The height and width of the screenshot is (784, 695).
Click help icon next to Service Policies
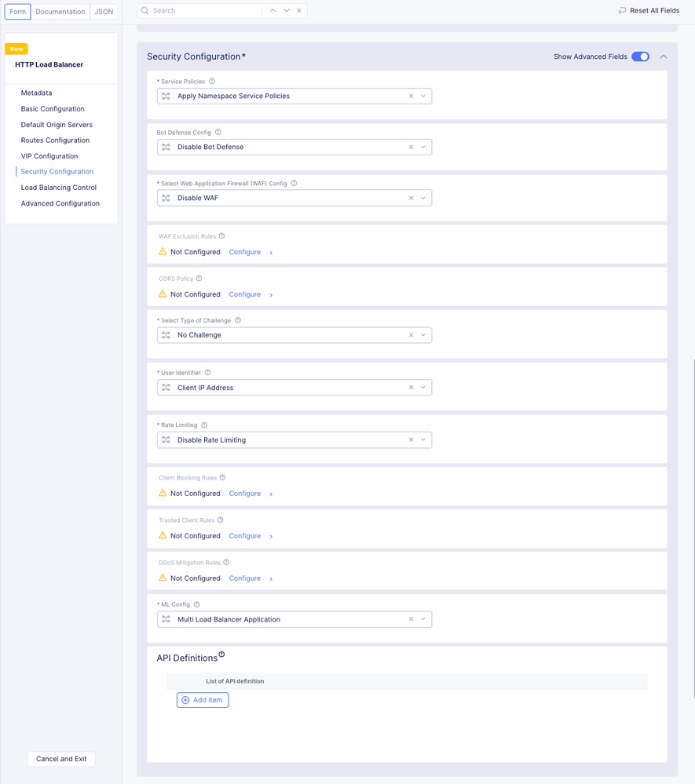pyautogui.click(x=212, y=82)
